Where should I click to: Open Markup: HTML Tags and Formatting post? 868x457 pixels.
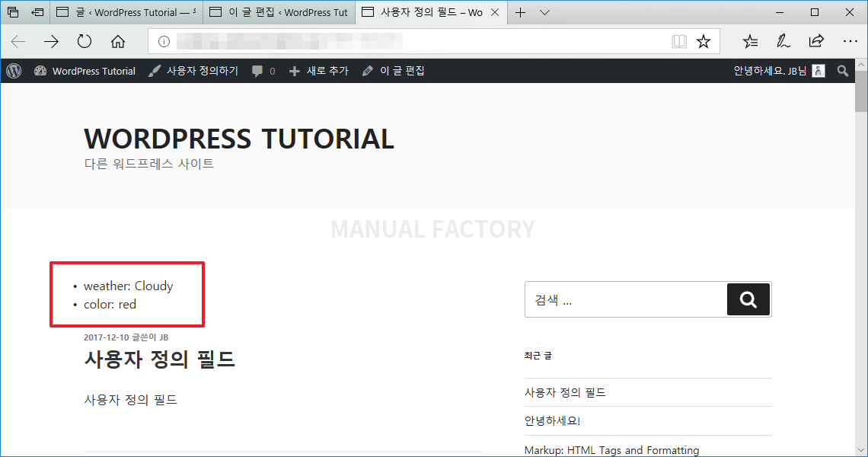(611, 450)
